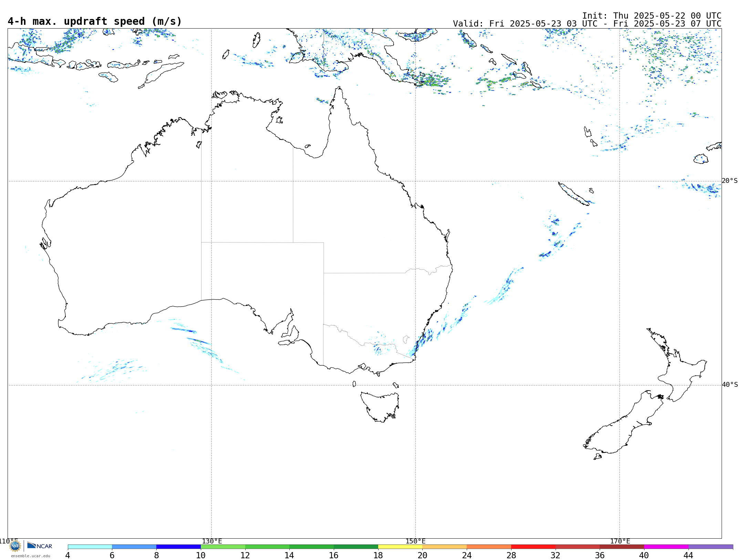This screenshot has height=560, width=744.
Task: Click the colorbar tick label '18'
Action: tap(378, 556)
